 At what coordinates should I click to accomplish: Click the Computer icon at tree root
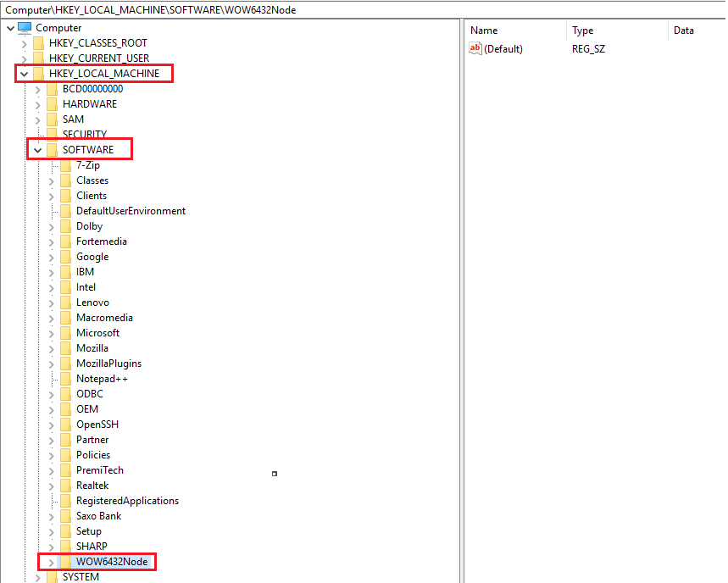[25, 28]
